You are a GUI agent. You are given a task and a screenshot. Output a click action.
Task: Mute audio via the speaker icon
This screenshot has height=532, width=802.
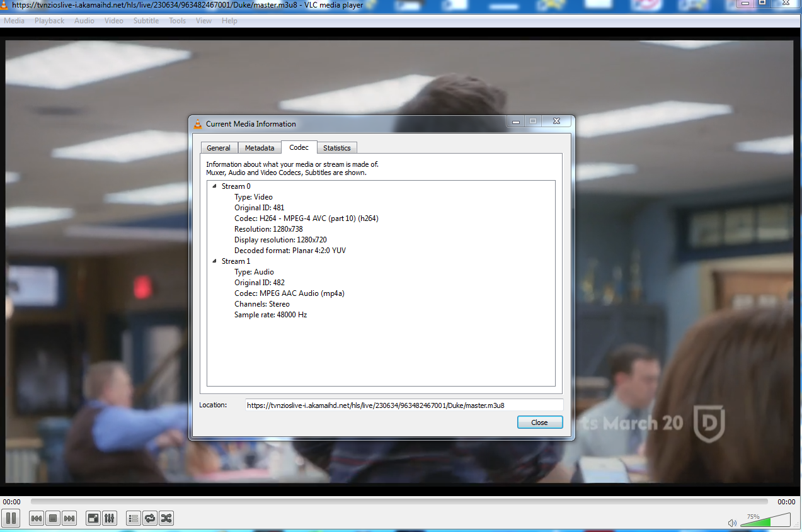[732, 523]
